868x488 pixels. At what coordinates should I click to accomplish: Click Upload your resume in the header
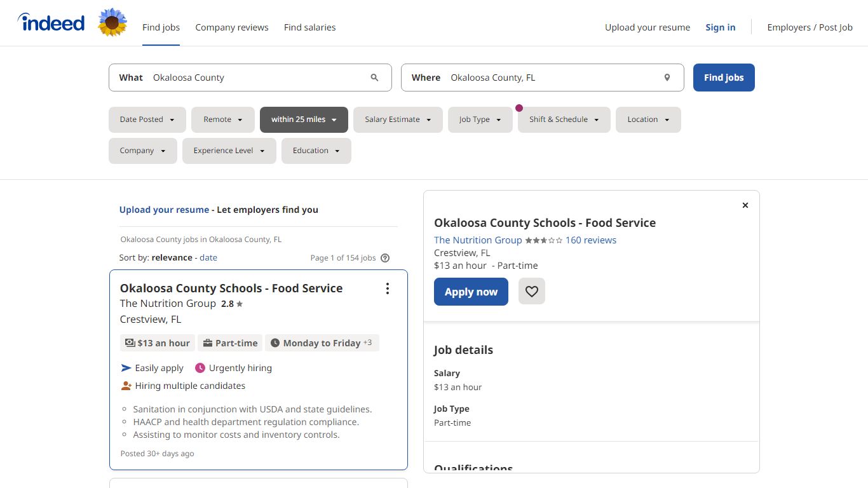coord(648,27)
